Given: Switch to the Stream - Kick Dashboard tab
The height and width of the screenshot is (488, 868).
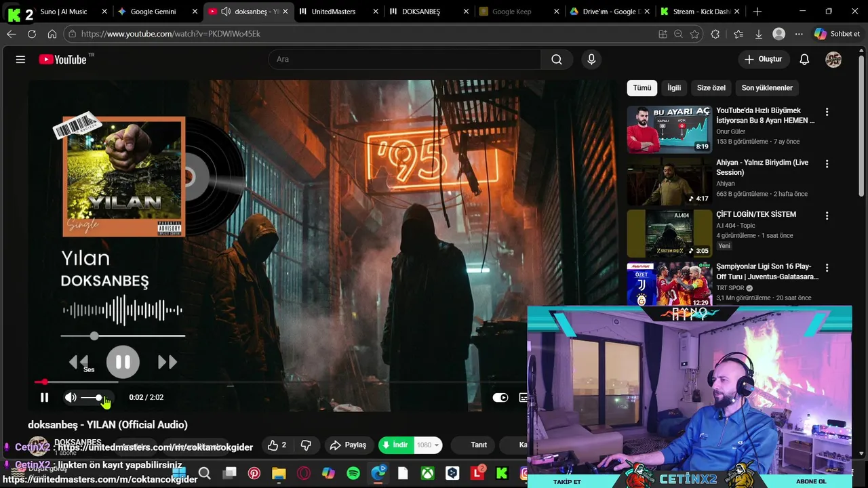Looking at the screenshot, I should (700, 12).
